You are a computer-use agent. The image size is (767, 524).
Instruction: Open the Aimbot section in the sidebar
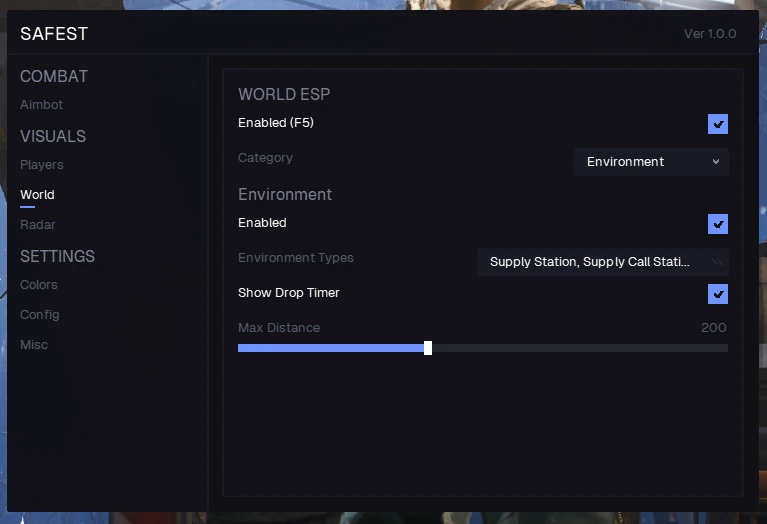pyautogui.click(x=42, y=105)
